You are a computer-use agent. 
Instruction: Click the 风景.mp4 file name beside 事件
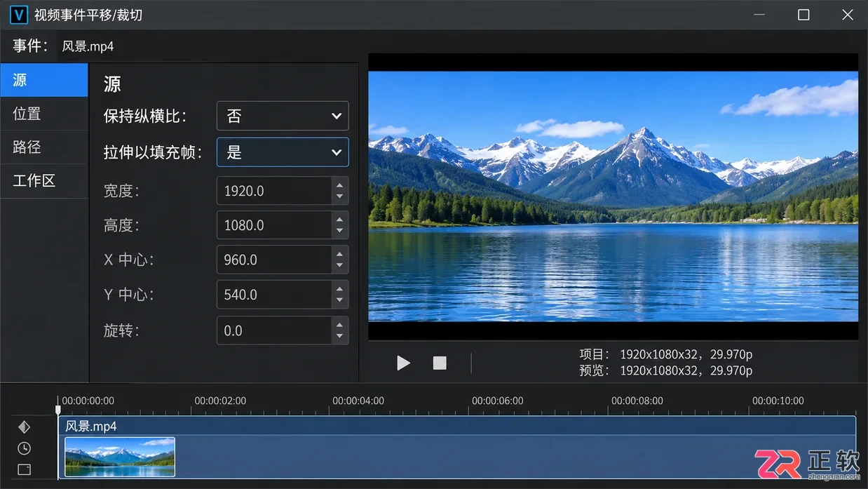(x=88, y=46)
